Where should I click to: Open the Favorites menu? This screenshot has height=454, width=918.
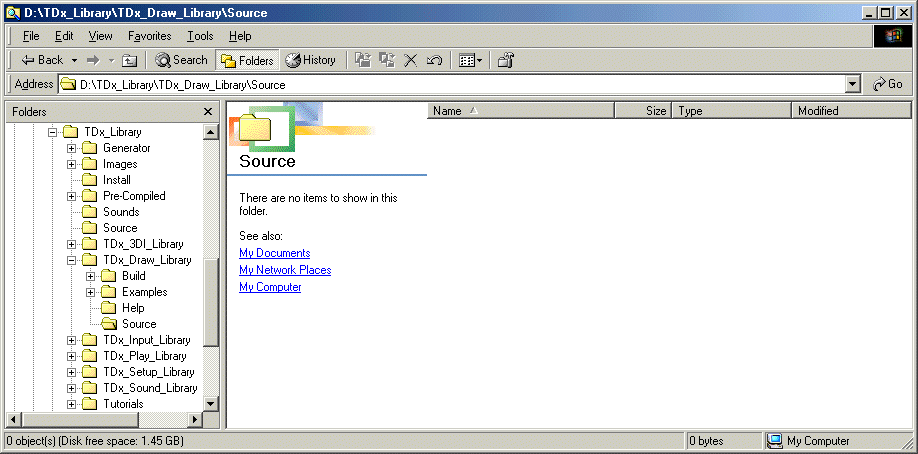point(149,36)
